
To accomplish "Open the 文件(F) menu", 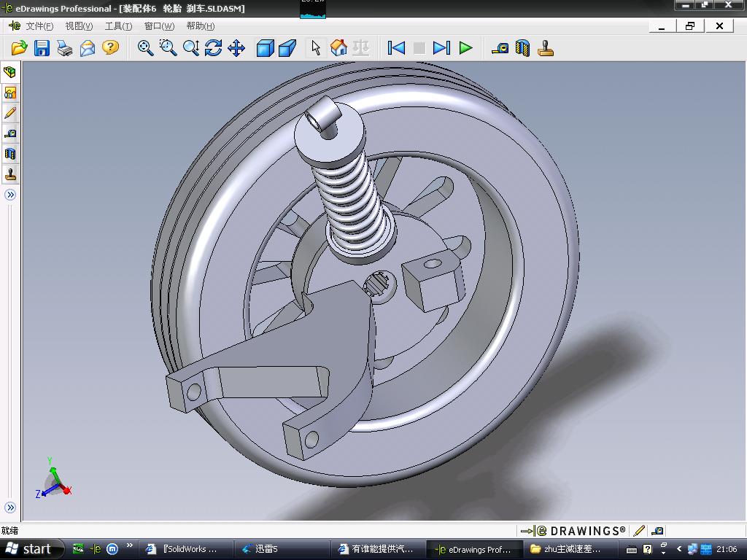I will click(x=39, y=26).
